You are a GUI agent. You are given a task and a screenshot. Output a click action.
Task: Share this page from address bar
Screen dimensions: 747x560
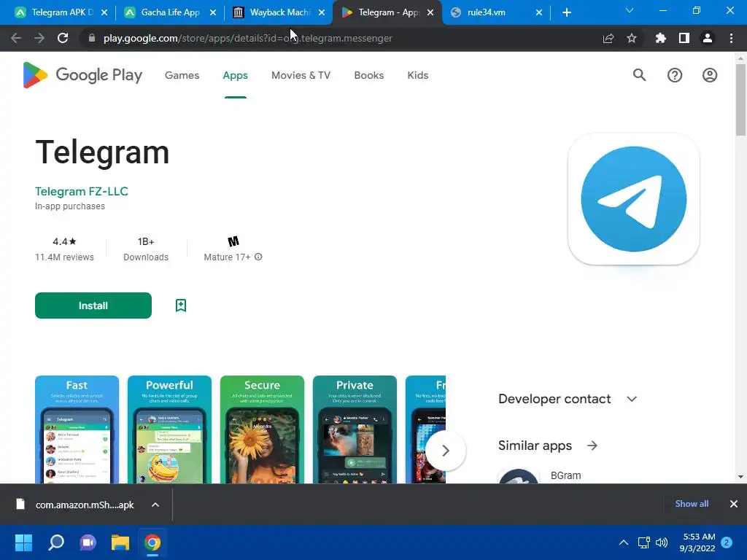tap(608, 38)
